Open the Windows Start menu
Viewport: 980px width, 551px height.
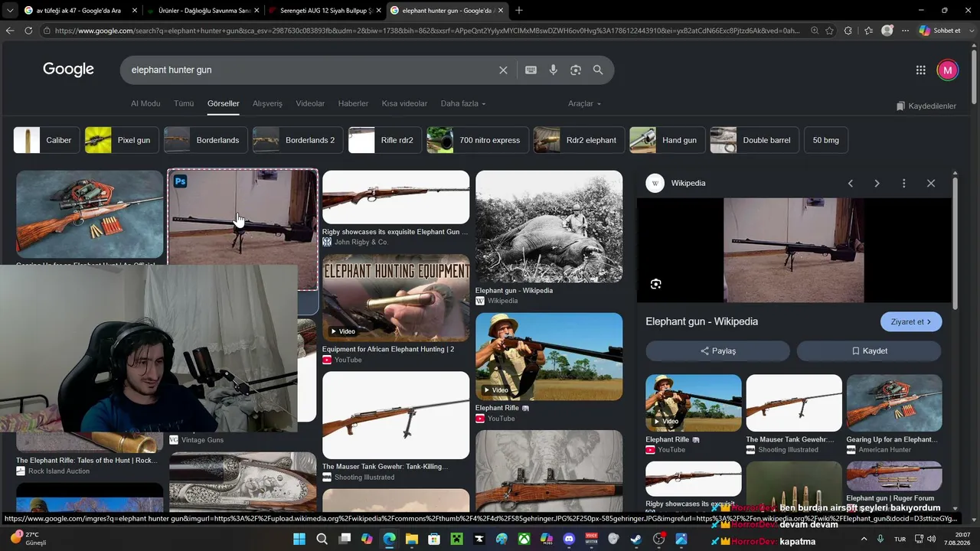(299, 539)
